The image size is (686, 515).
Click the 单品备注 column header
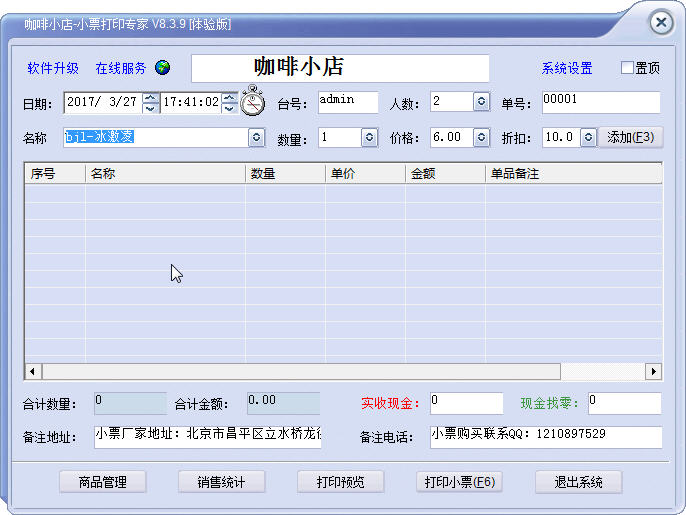click(x=574, y=174)
